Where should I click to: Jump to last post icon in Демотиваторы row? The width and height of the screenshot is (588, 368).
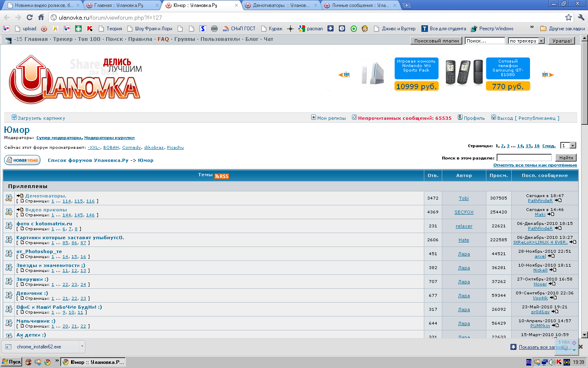[558, 200]
